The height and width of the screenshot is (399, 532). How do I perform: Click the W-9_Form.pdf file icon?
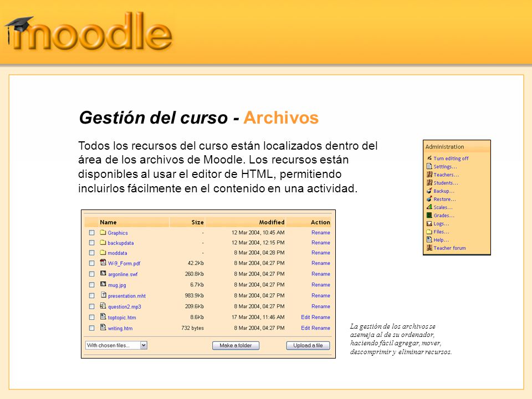[103, 262]
